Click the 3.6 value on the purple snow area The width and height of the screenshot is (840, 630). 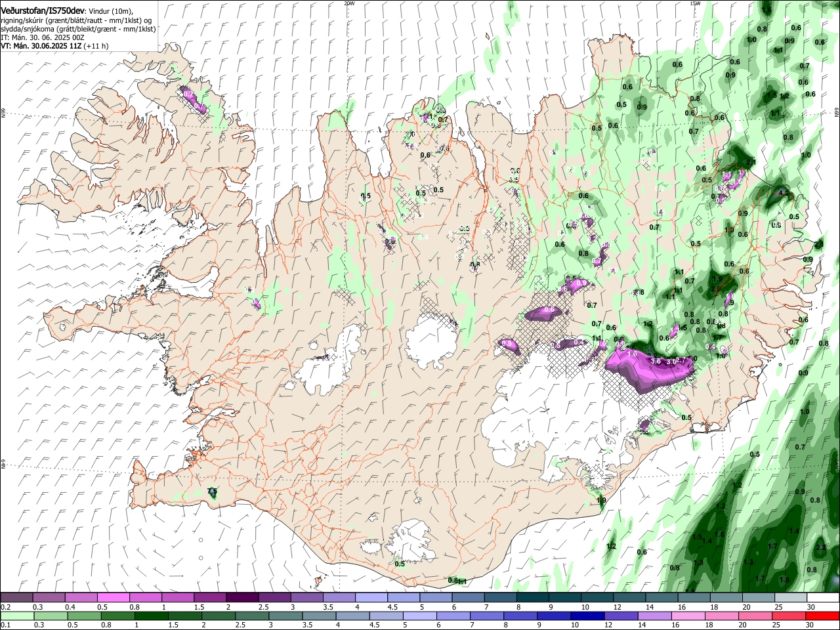pos(655,361)
